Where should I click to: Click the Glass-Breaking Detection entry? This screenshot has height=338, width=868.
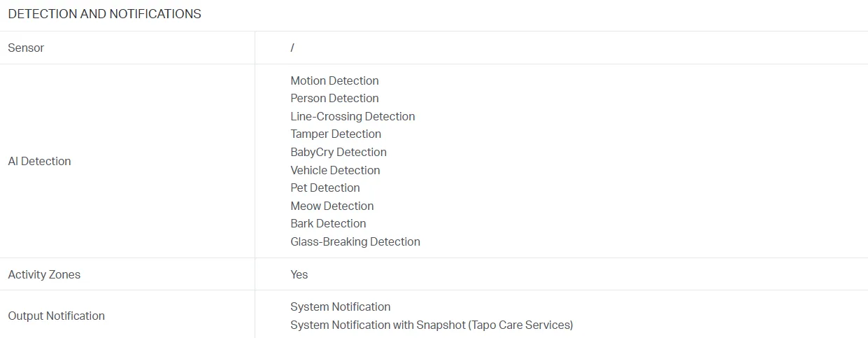click(355, 241)
